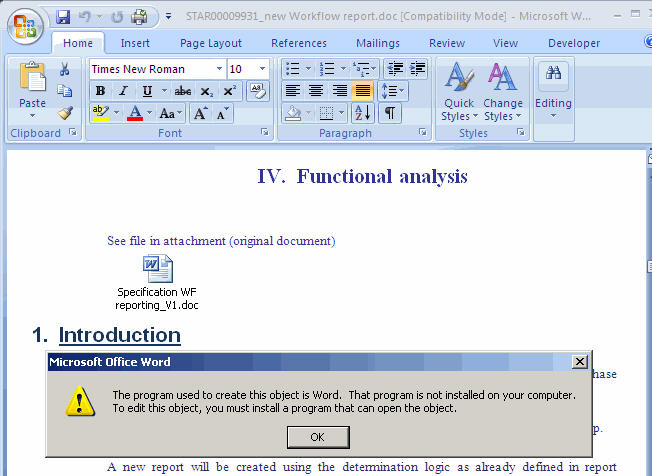This screenshot has width=652, height=476.
Task: Open highlight color dropdown arrow
Action: [116, 113]
